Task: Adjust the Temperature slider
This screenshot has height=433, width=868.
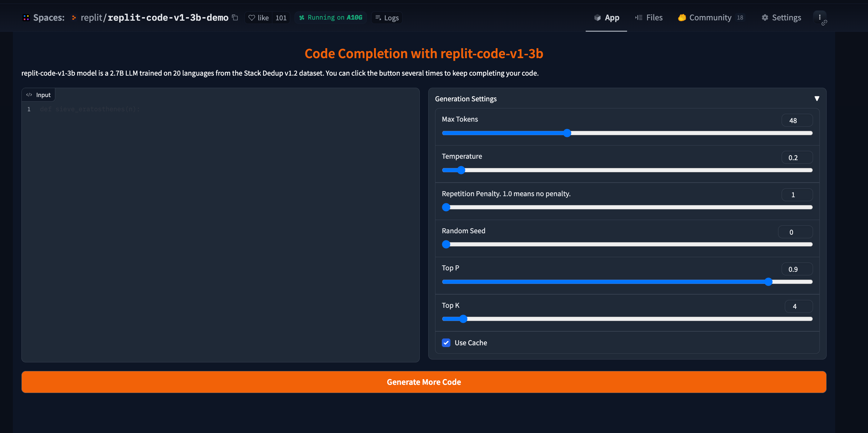Action: pyautogui.click(x=627, y=170)
